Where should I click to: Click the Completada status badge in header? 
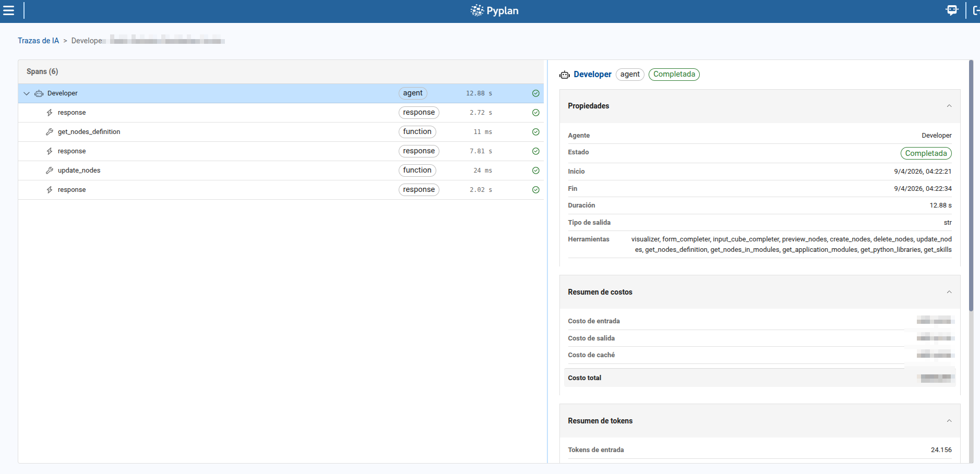point(674,75)
